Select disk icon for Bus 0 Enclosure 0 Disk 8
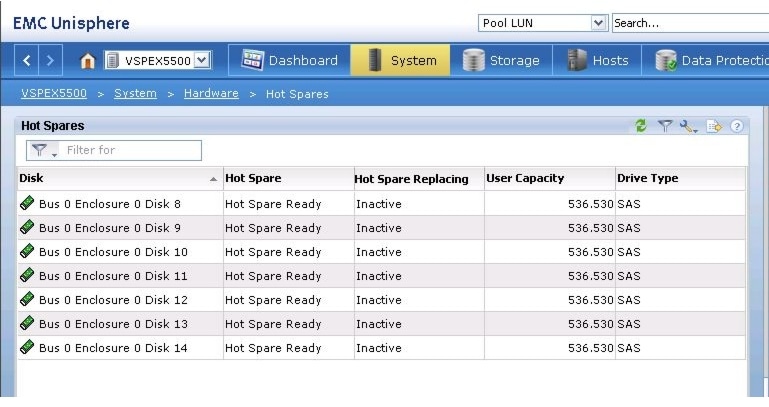769x407 pixels. pos(27,203)
